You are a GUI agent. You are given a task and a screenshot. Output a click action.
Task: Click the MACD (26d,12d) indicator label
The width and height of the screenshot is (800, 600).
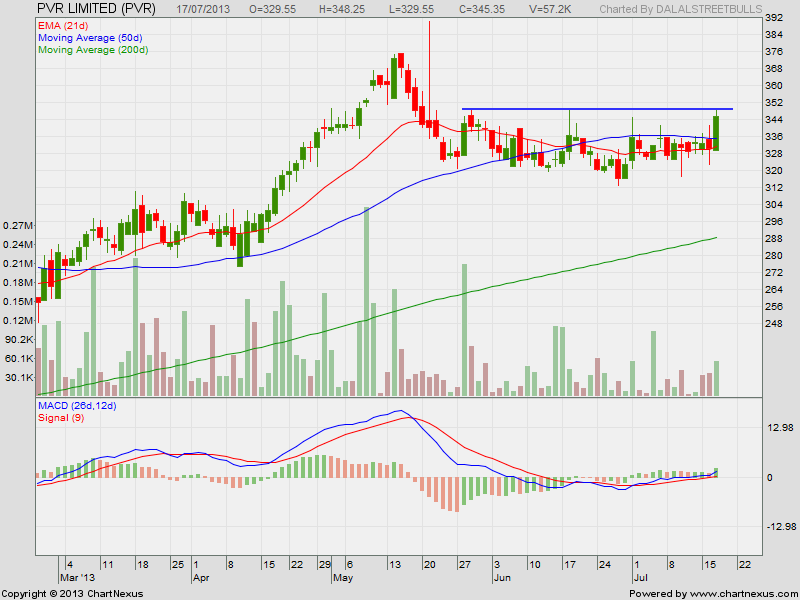click(x=78, y=406)
